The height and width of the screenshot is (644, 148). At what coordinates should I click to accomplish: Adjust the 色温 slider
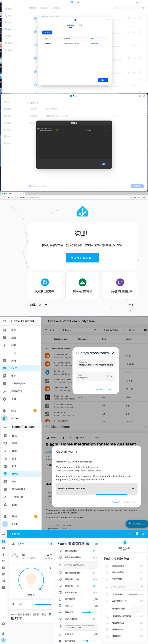pos(43,605)
